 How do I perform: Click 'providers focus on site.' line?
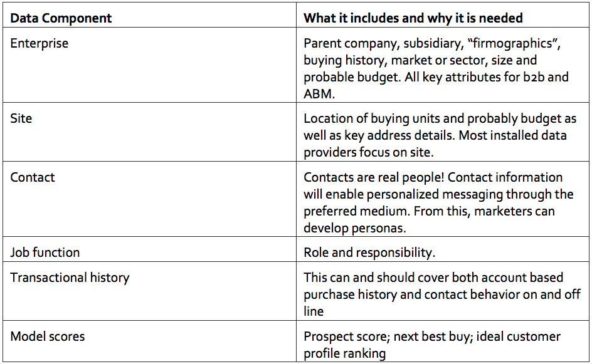pos(369,152)
